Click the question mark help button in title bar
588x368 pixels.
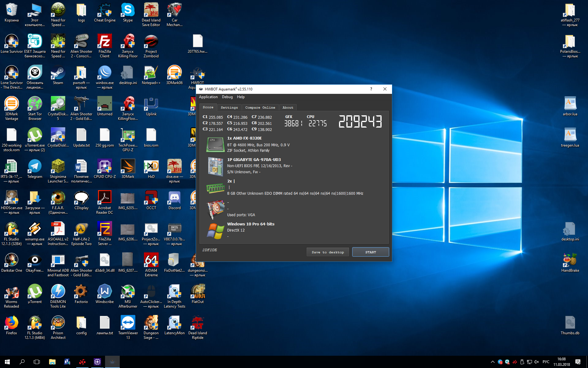pos(371,89)
